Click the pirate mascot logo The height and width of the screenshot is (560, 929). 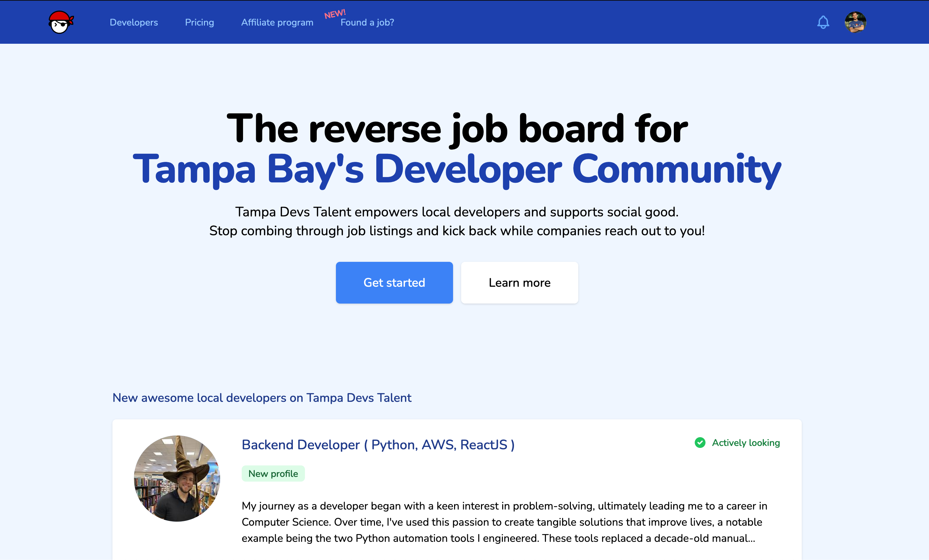pyautogui.click(x=61, y=22)
